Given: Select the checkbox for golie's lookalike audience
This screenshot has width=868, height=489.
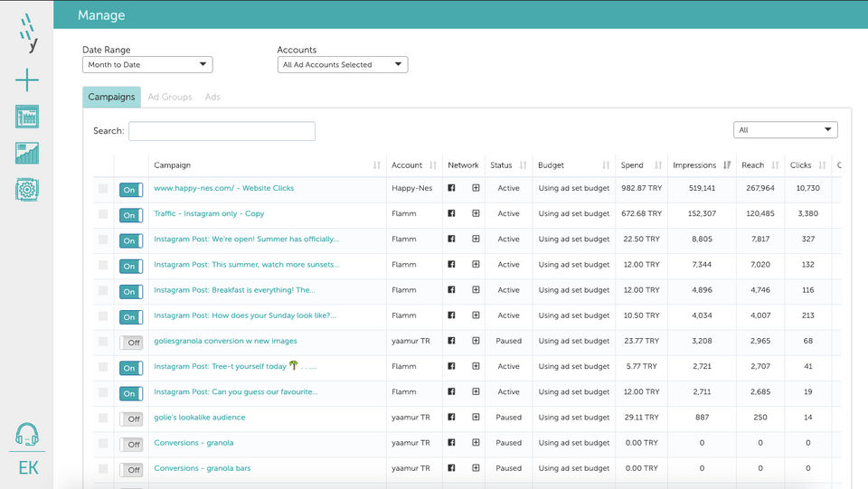Looking at the screenshot, I should 103,418.
